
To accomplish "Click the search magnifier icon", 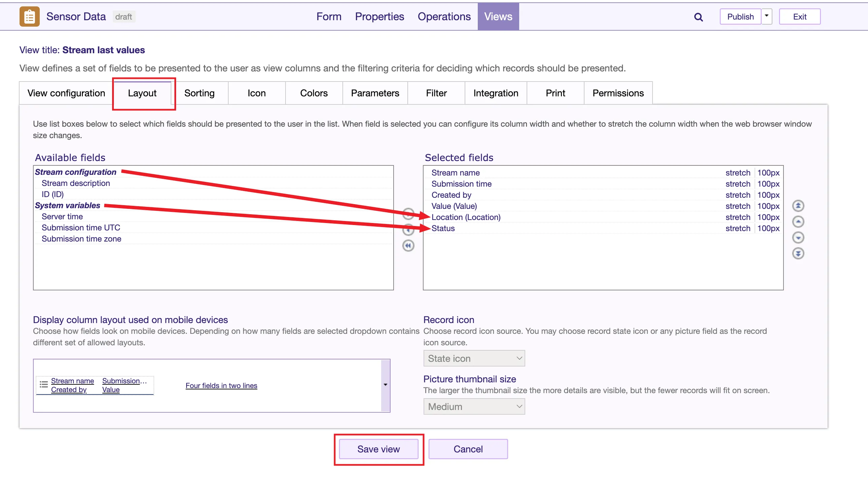I will 698,17.
